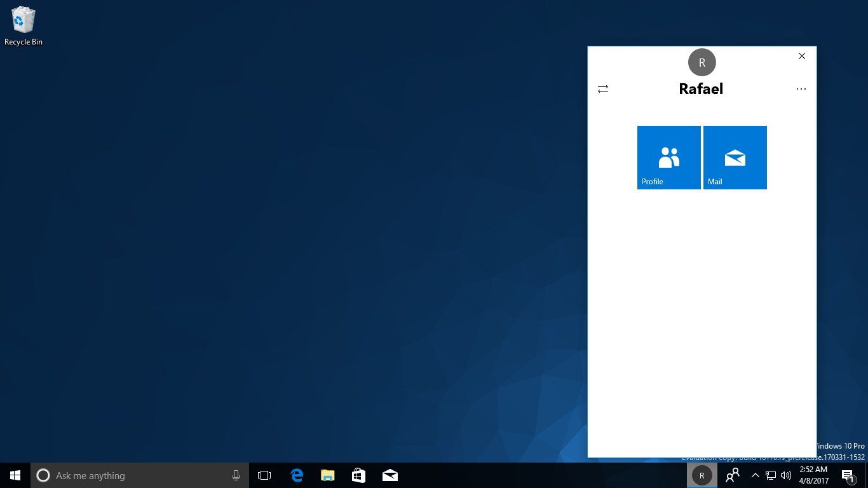Image resolution: width=868 pixels, height=488 pixels.
Task: Click pinned contact R on the taskbar
Action: click(702, 475)
